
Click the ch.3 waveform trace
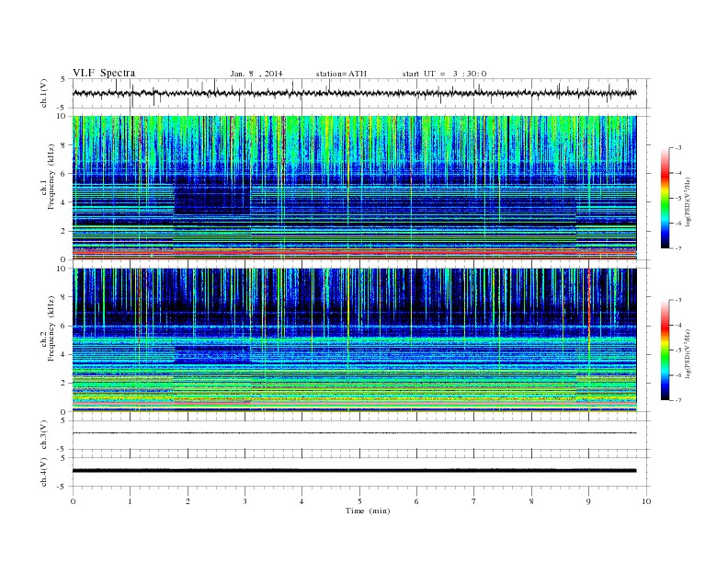coord(354,433)
